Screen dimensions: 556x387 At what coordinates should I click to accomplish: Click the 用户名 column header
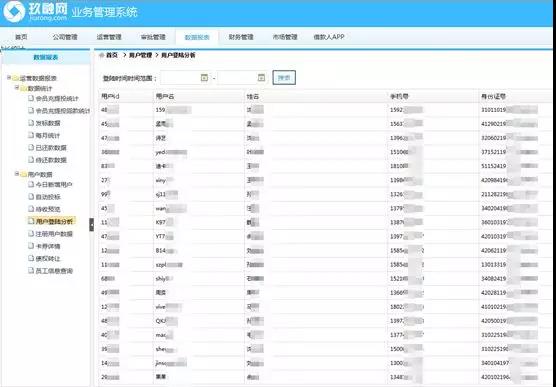pyautogui.click(x=165, y=96)
